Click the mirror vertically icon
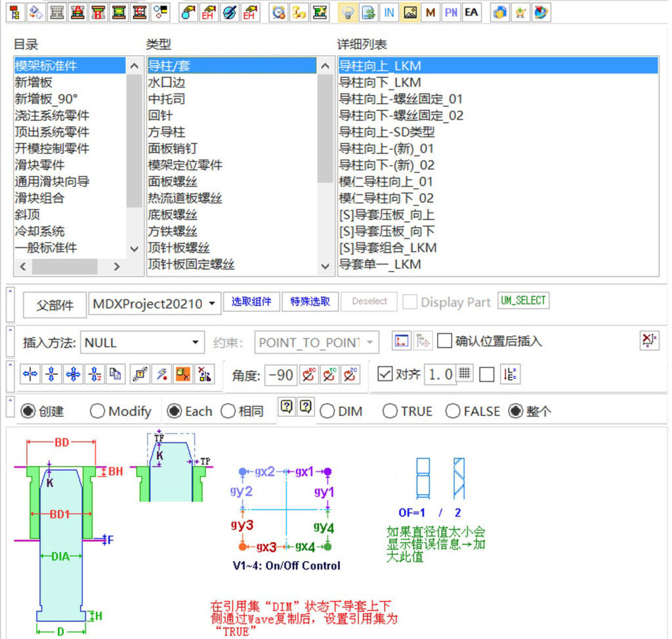The width and height of the screenshot is (672, 639). pyautogui.click(x=51, y=375)
